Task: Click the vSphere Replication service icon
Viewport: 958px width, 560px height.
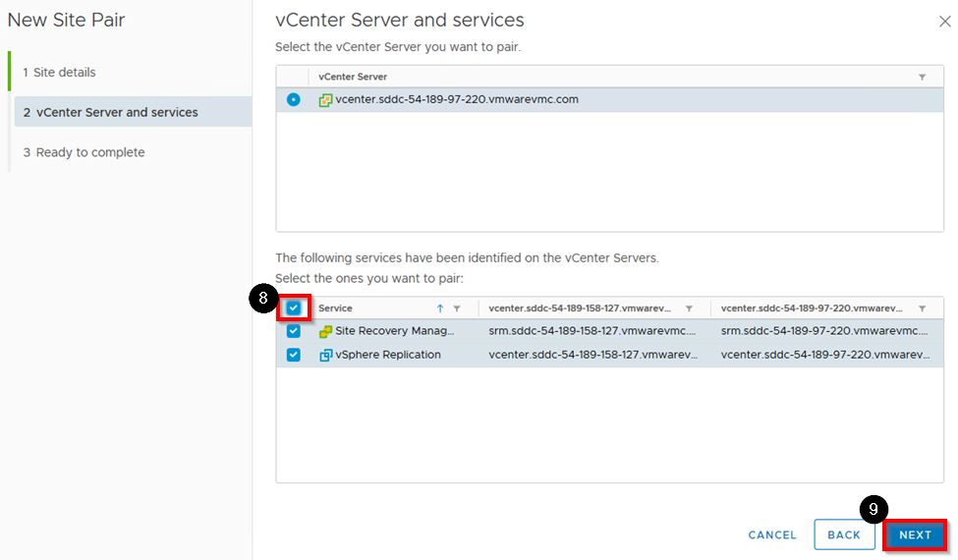Action: click(x=325, y=355)
